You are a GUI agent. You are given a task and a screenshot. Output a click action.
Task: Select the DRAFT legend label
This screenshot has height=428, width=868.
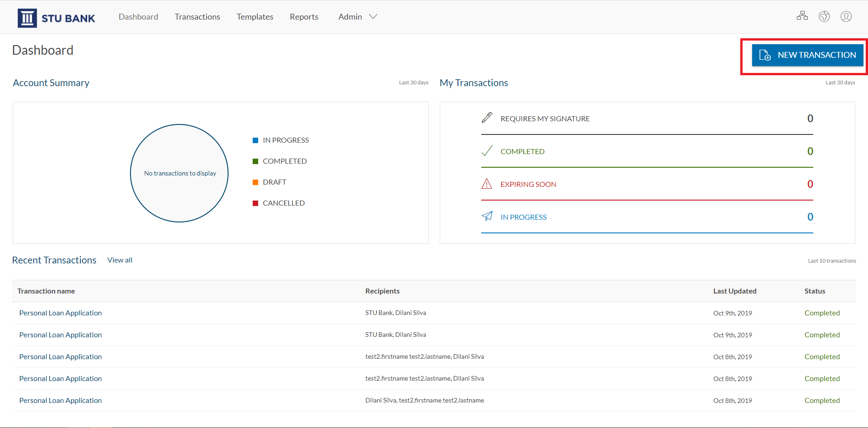coord(275,182)
